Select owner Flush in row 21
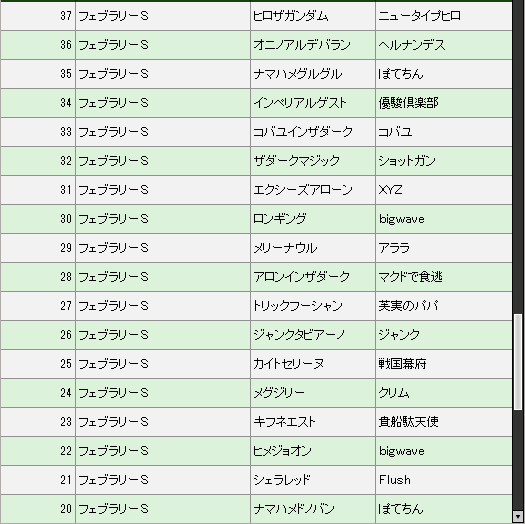This screenshot has height=524, width=525. [x=394, y=480]
